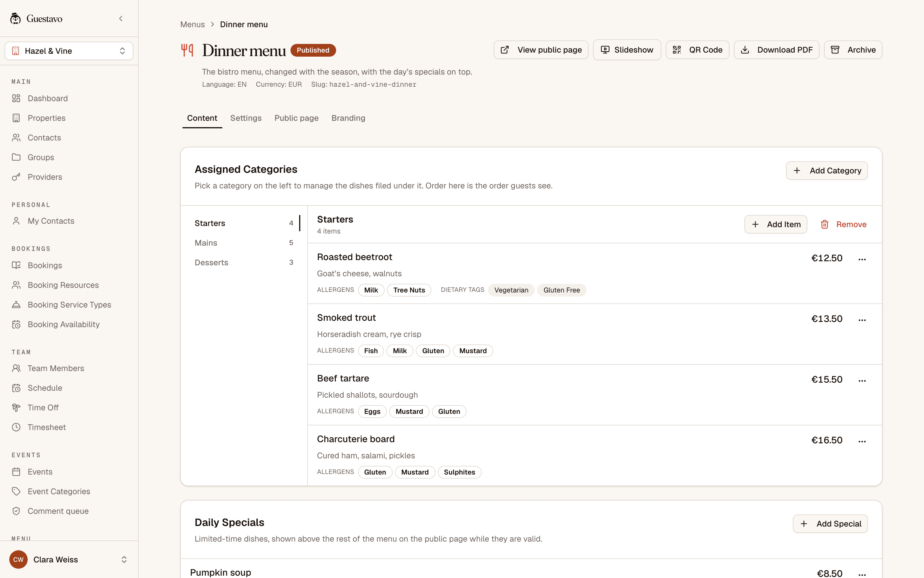Archive the Dinner menu
This screenshot has width=924, height=578.
coord(853,50)
